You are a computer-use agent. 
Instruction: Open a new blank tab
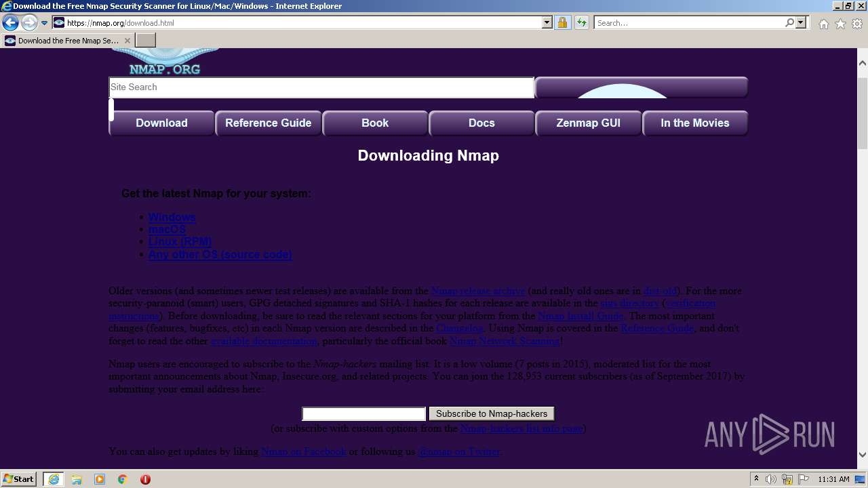tap(146, 41)
